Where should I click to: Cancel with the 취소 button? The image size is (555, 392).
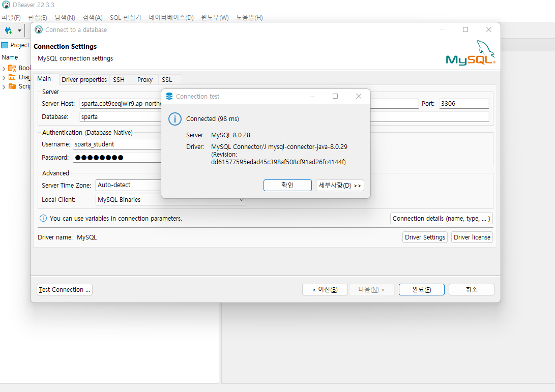click(x=472, y=290)
